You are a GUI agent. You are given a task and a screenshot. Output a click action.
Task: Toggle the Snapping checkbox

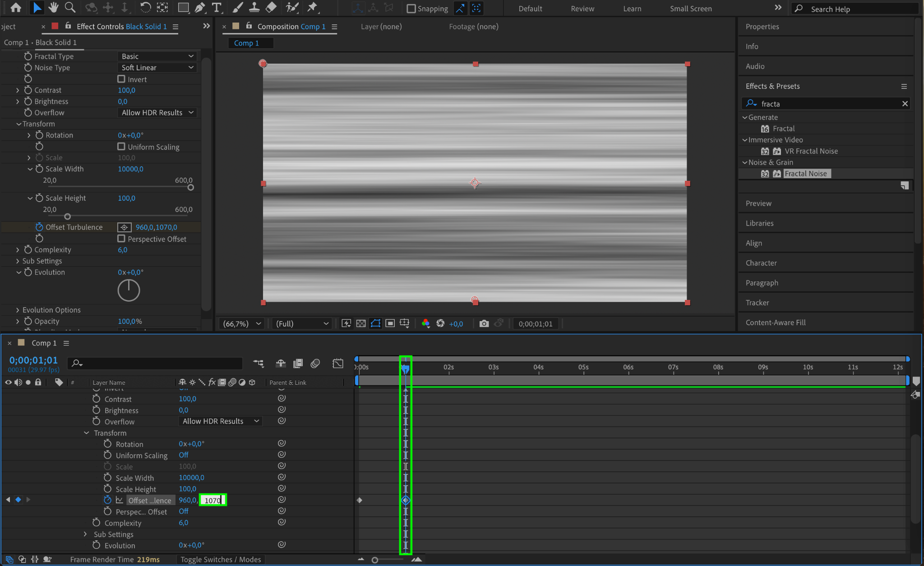tap(411, 9)
